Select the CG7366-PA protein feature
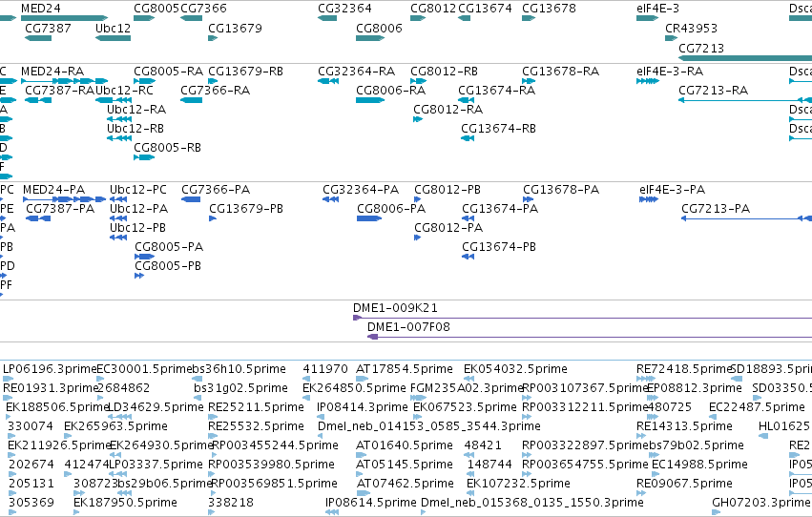Viewport: 812px width, 517px height. point(191,199)
